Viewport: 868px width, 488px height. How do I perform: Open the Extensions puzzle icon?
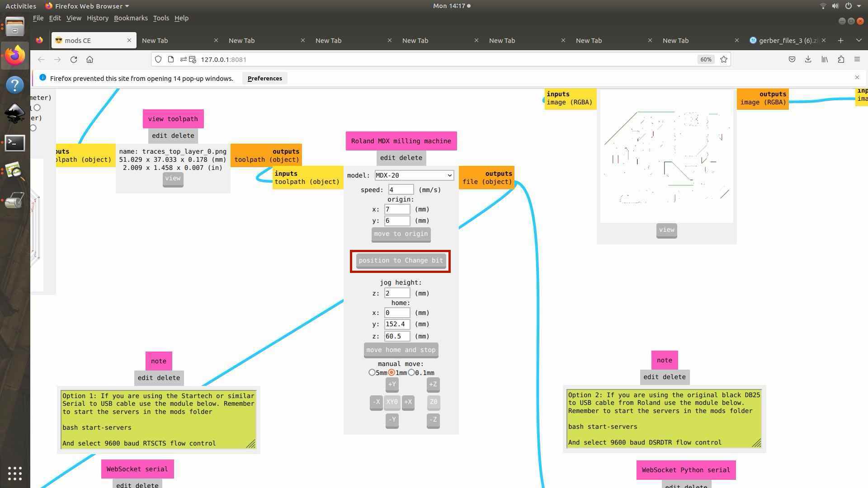click(x=841, y=60)
